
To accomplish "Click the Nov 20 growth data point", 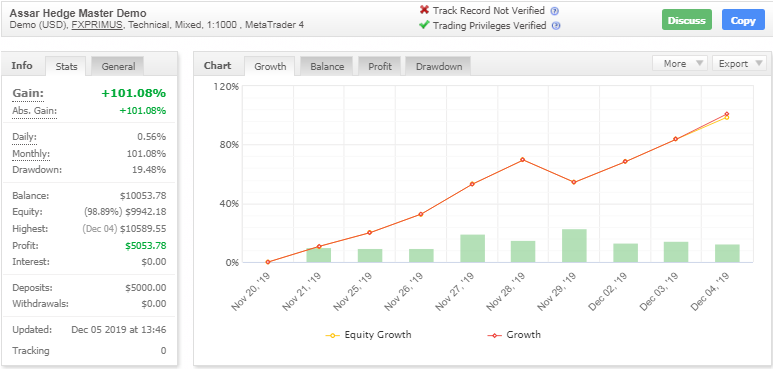I will pos(268,262).
